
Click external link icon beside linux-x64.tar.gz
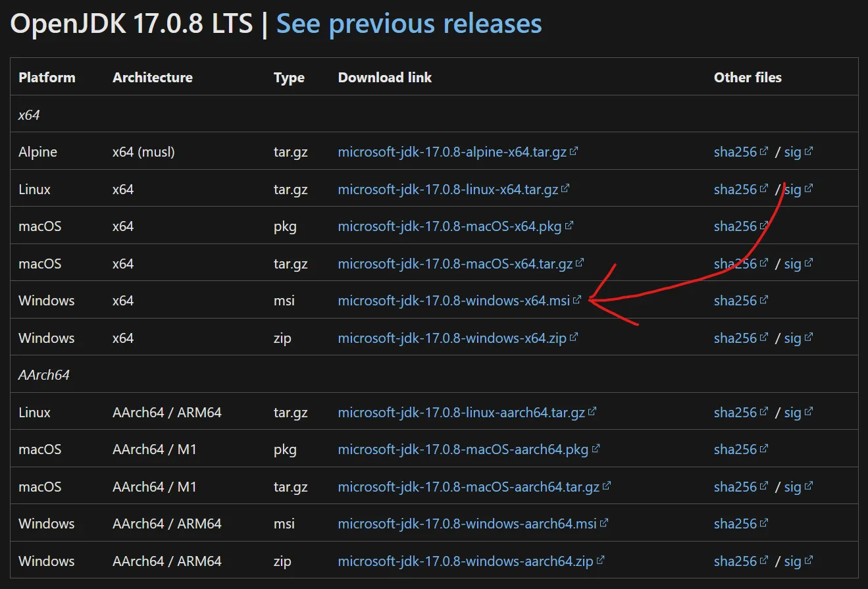[x=565, y=188]
